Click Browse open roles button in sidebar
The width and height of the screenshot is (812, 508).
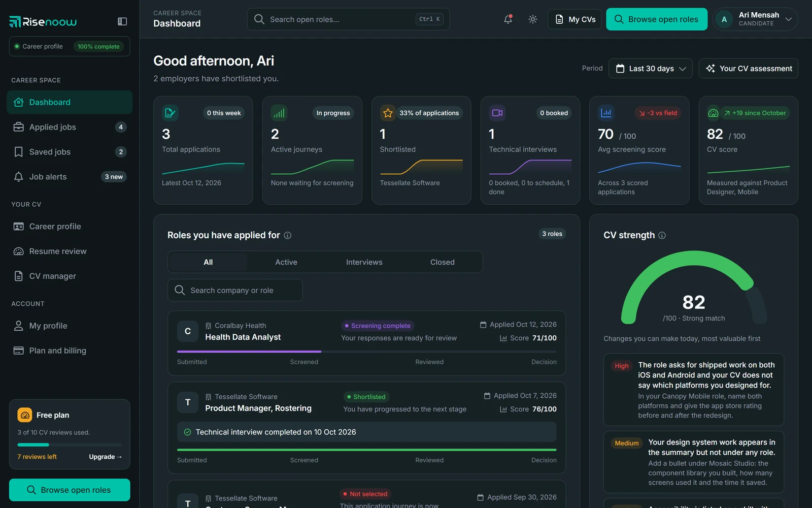point(70,490)
